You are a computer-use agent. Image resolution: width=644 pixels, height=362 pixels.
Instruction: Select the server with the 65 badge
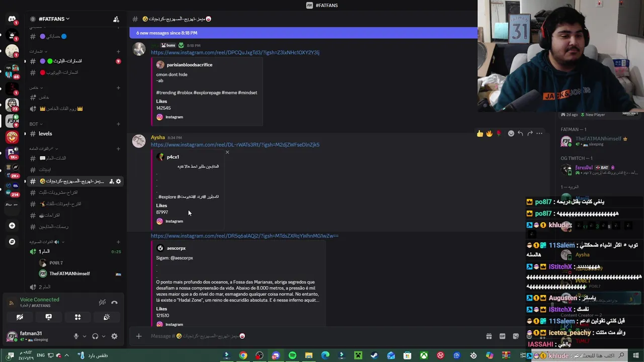pyautogui.click(x=12, y=71)
